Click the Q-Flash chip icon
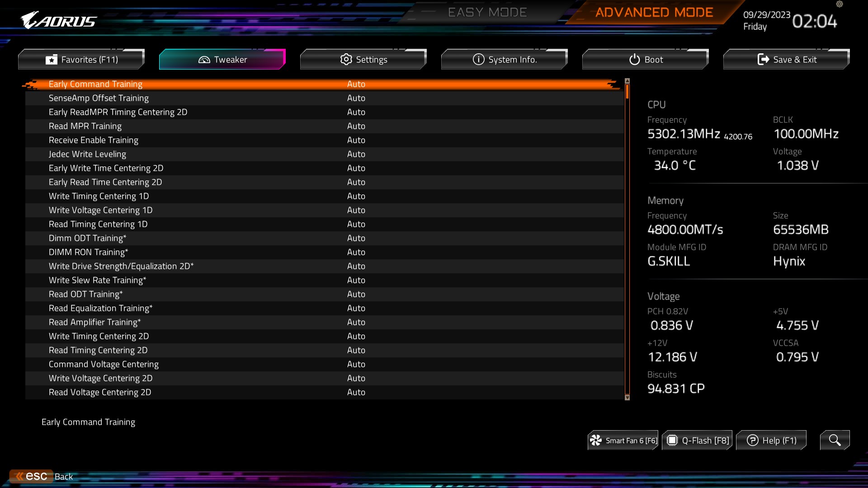The image size is (868, 488). (x=672, y=440)
